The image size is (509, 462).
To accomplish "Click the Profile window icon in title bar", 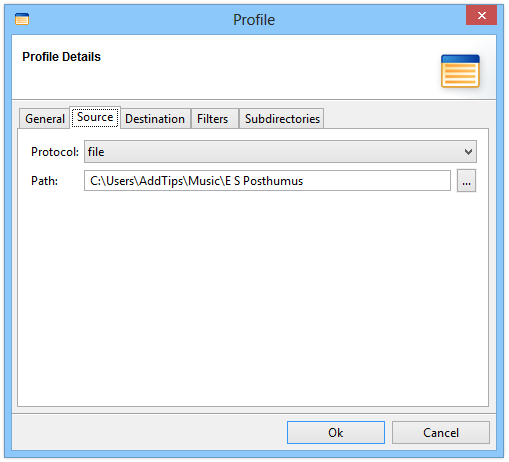I will click(x=22, y=19).
